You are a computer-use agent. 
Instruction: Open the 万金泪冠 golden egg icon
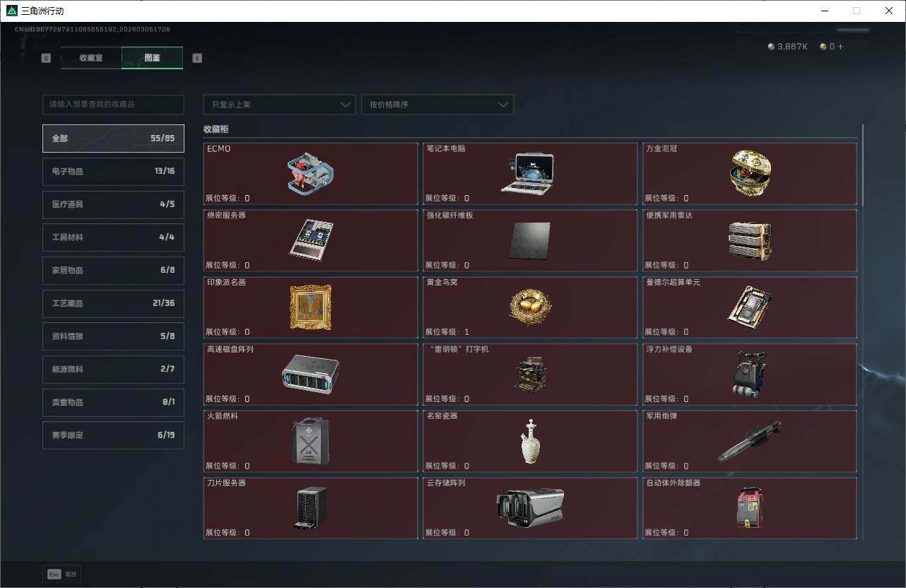(750, 173)
